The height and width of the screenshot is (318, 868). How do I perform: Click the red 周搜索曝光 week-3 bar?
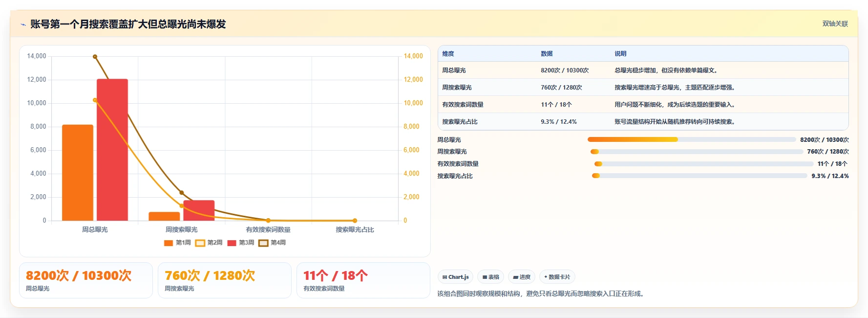pos(199,210)
